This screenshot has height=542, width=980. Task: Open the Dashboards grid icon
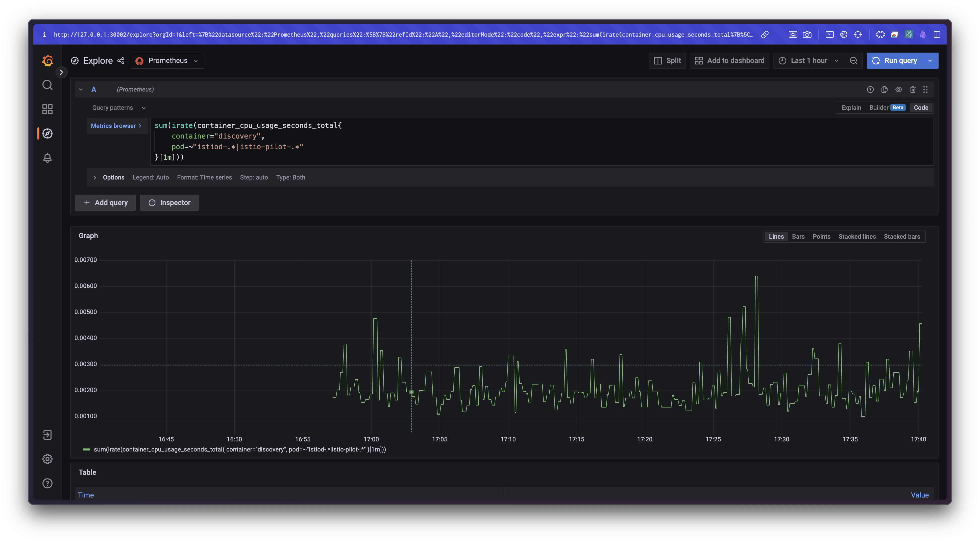[x=47, y=109]
